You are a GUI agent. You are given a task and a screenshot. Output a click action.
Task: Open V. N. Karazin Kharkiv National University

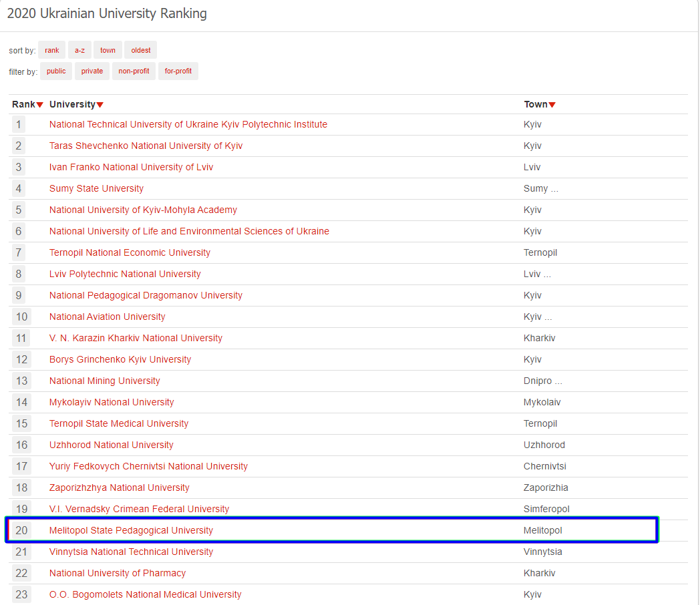pyautogui.click(x=136, y=338)
